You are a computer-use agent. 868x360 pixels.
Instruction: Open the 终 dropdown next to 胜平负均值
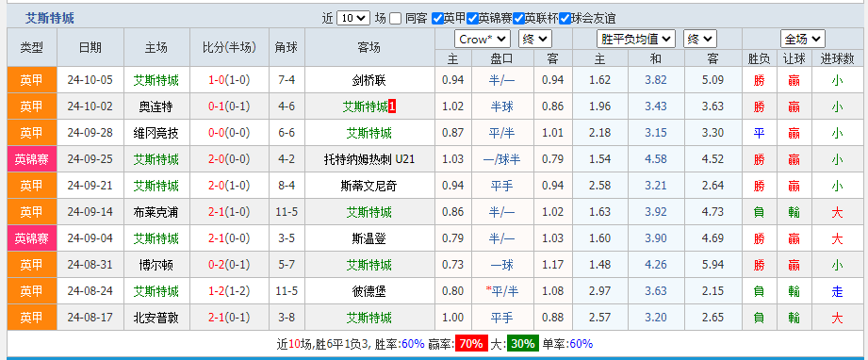pos(700,40)
